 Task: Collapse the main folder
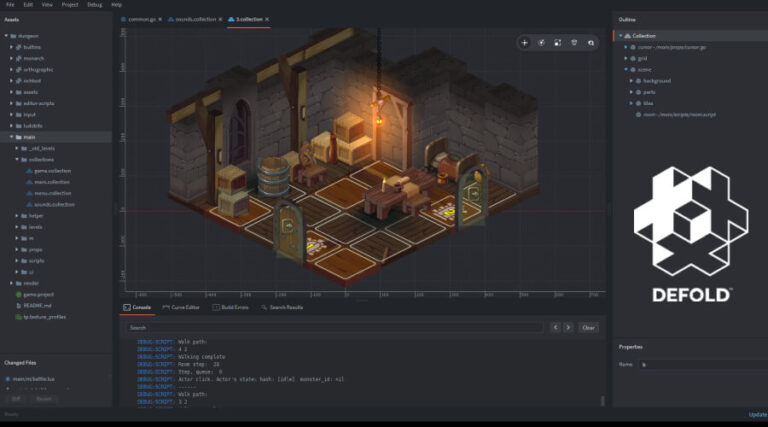pyautogui.click(x=11, y=137)
